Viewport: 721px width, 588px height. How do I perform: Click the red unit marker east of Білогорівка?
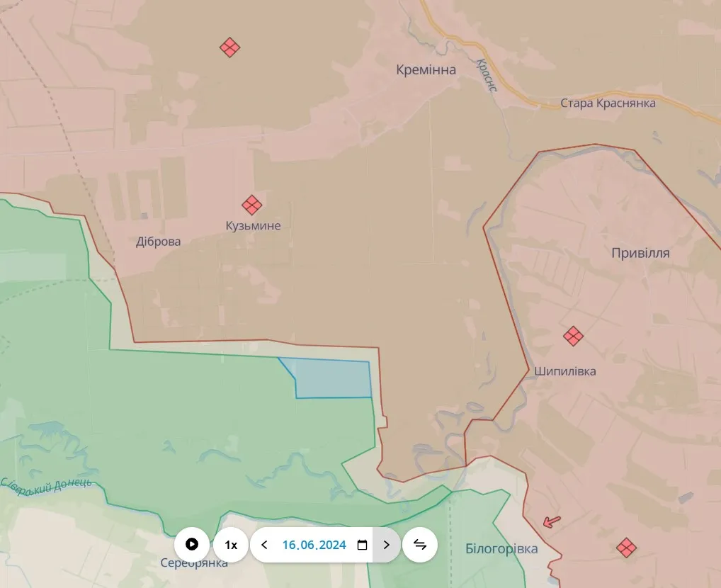click(625, 548)
